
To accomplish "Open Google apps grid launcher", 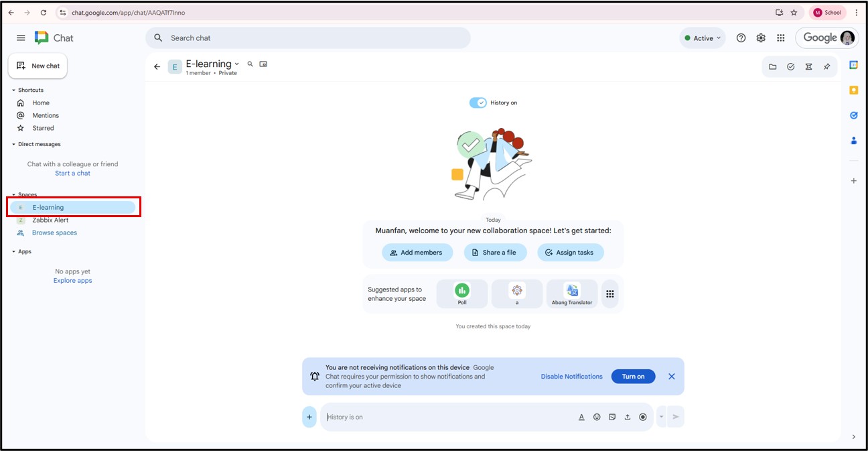I will [780, 38].
